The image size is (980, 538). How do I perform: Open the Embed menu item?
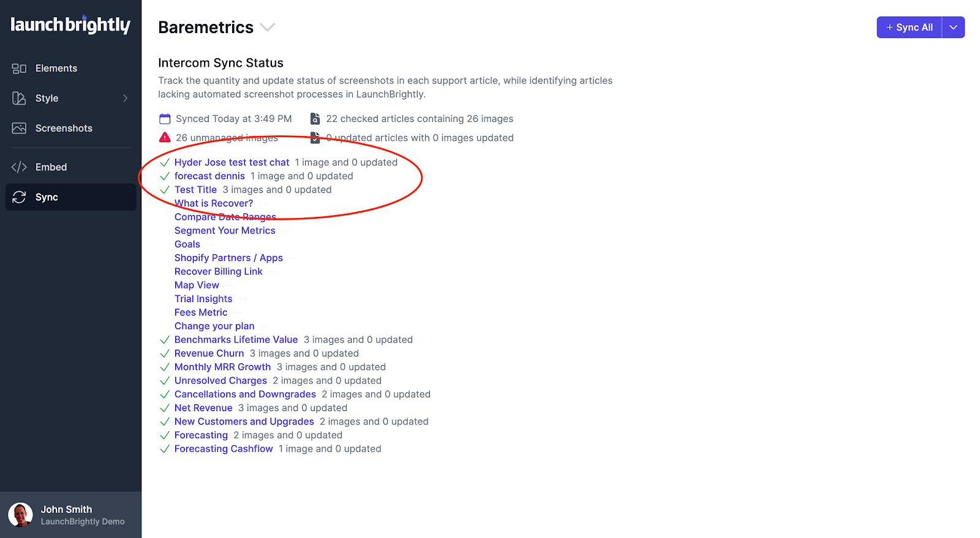pos(51,167)
